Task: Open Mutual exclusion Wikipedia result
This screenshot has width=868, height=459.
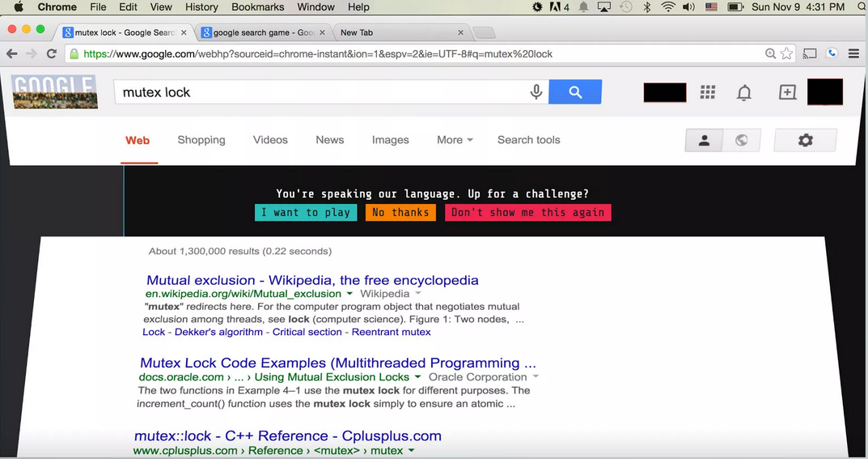Action: point(313,280)
